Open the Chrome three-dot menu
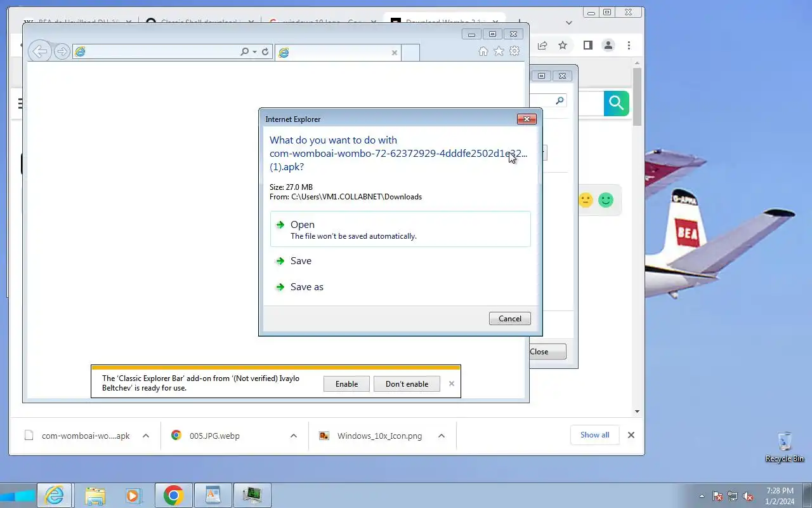 (629, 45)
